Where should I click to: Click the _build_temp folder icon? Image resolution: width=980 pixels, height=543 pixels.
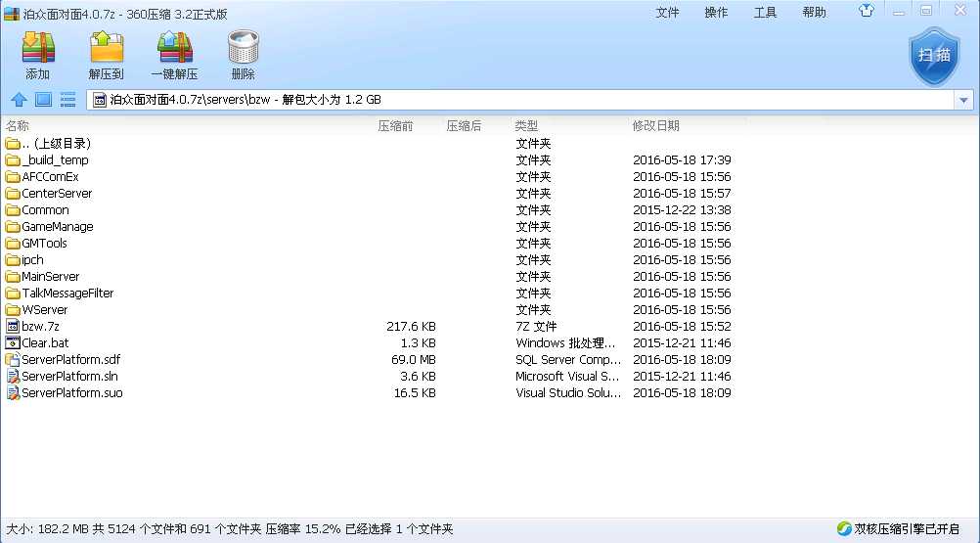click(13, 159)
